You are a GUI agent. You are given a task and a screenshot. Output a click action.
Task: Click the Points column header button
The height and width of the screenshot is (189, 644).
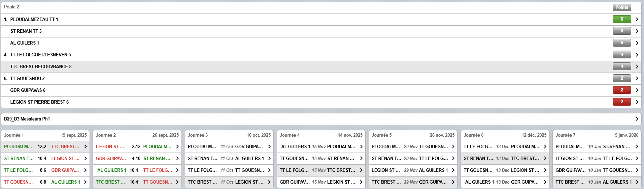point(621,7)
